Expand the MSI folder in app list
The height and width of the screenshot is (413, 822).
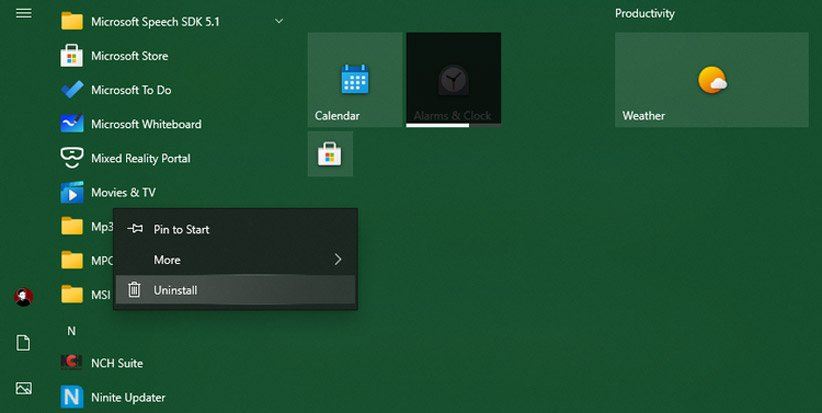click(x=72, y=294)
